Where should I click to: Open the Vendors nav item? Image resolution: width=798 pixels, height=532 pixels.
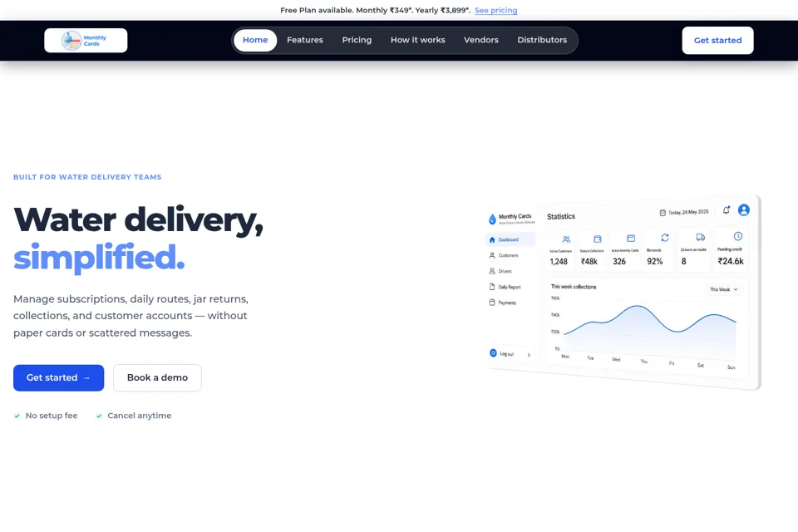481,40
